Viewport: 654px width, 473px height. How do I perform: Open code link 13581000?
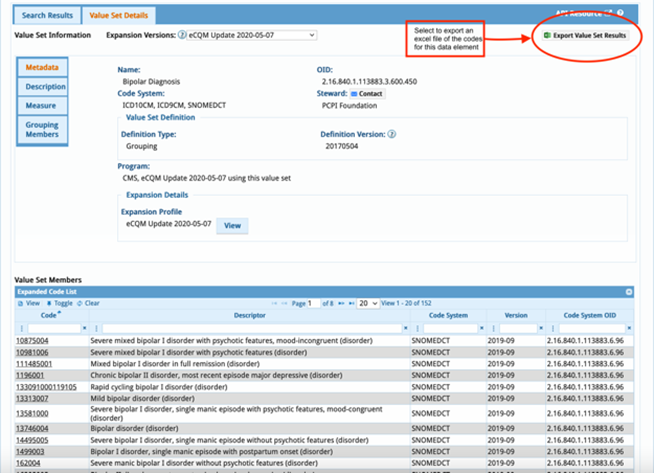click(x=32, y=414)
